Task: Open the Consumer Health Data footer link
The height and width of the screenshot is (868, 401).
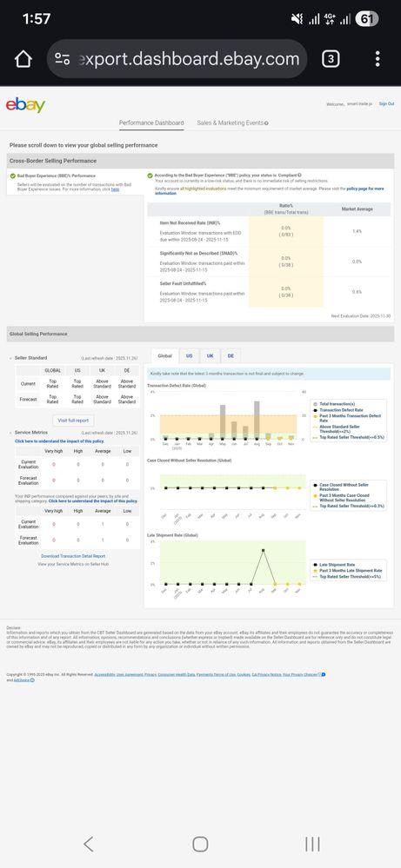Action: coord(176,675)
